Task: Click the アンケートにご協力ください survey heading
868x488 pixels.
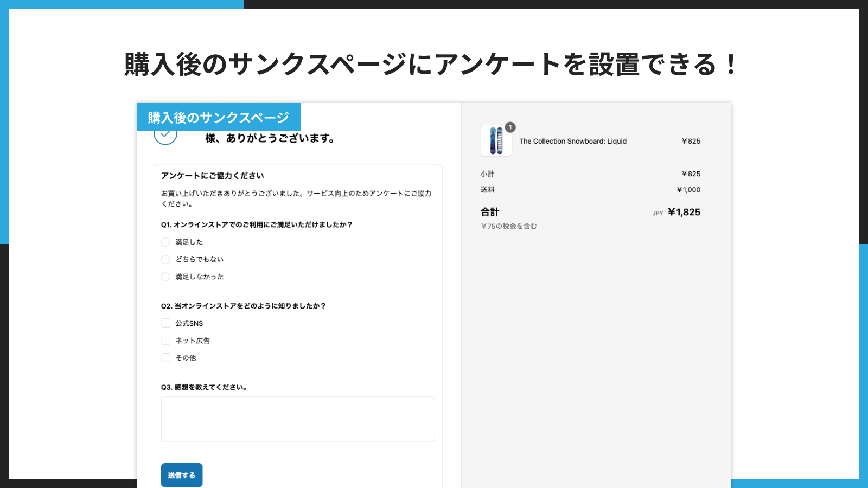Action: [212, 175]
